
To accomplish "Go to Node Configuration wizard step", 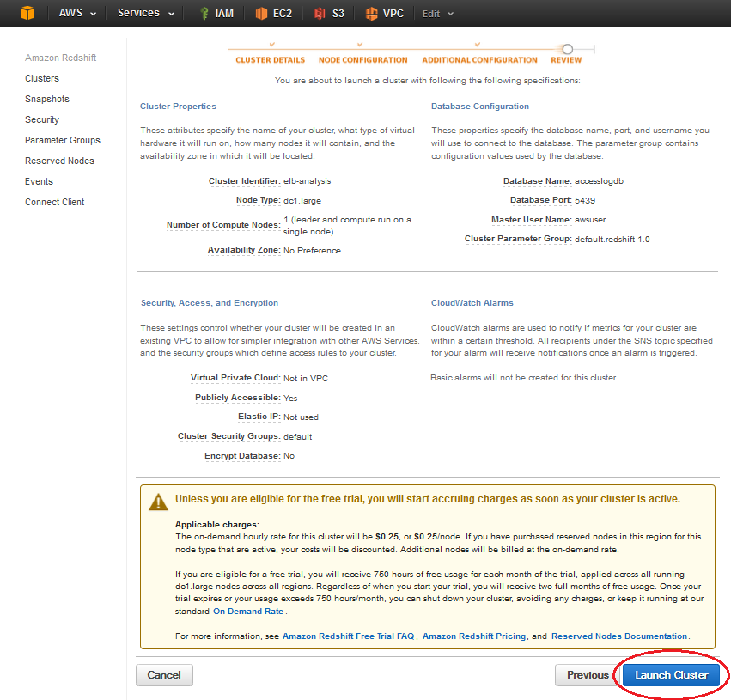I will tap(362, 60).
